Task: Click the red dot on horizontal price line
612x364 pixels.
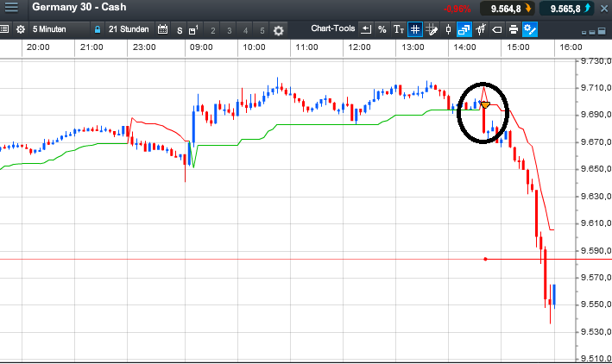Action: pos(485,259)
